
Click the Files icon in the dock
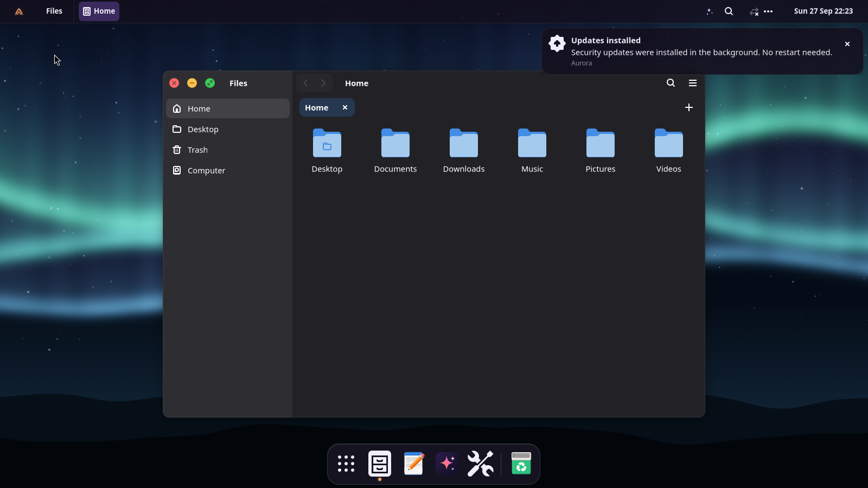click(x=380, y=464)
